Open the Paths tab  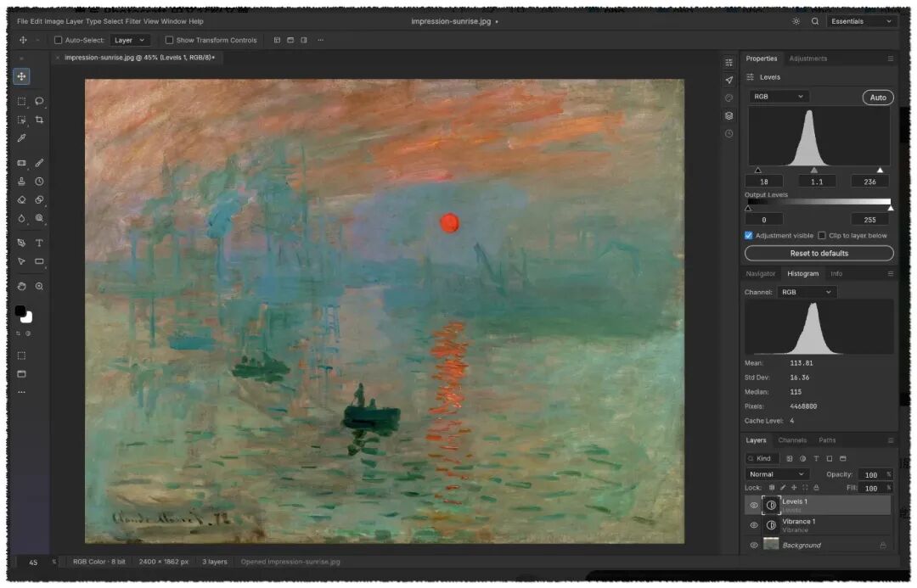pyautogui.click(x=827, y=440)
